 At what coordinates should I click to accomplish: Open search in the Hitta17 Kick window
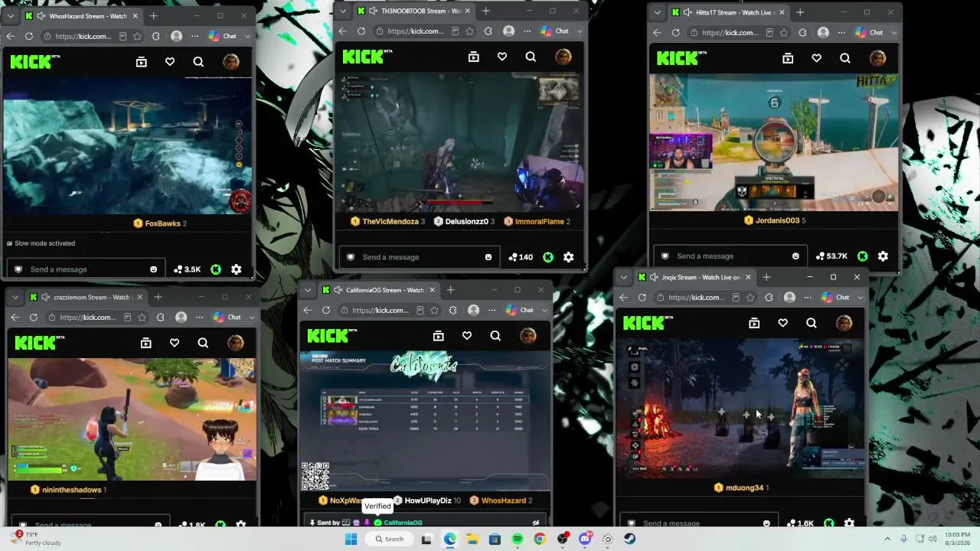(844, 58)
